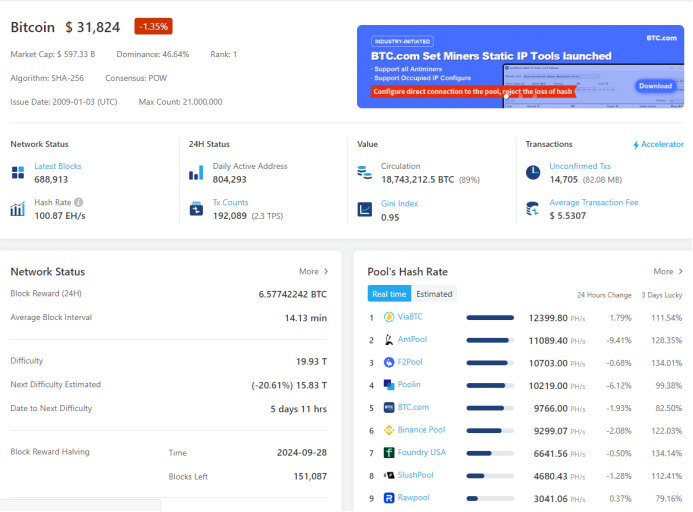The image size is (693, 512).
Task: Click the halving date 2024-09-28
Action: tap(302, 453)
